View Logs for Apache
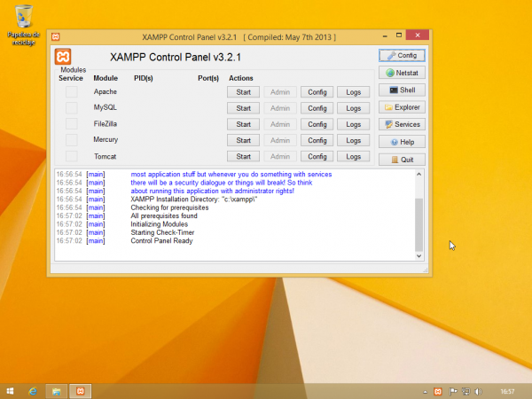 click(353, 92)
